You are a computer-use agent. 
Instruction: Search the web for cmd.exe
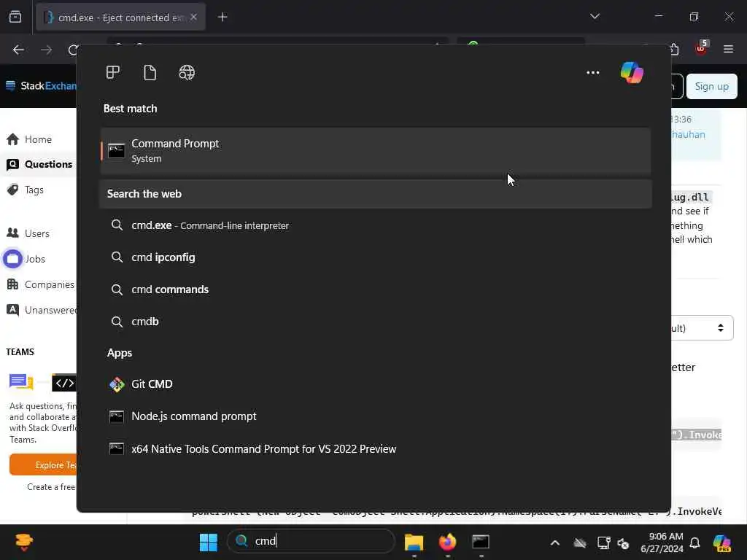click(x=376, y=225)
